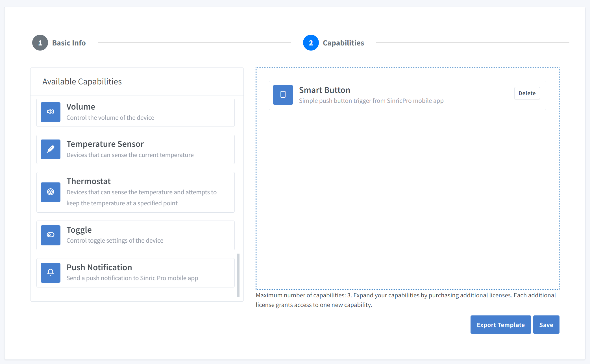Click the Smart Button capability title
This screenshot has width=590, height=364.
pyautogui.click(x=324, y=90)
